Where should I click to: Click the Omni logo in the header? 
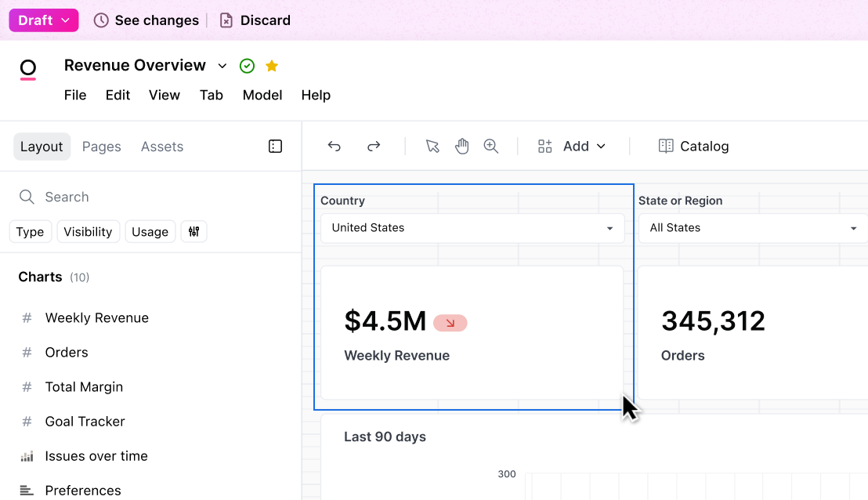(28, 70)
